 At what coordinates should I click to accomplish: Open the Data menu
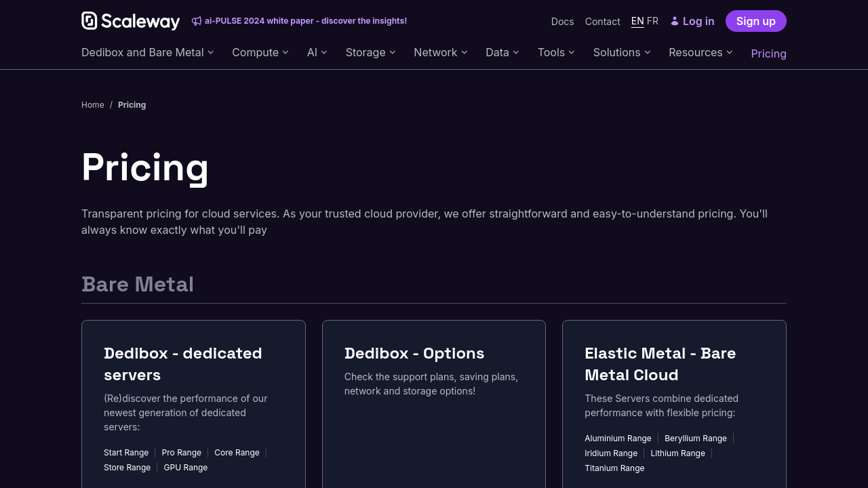[502, 53]
